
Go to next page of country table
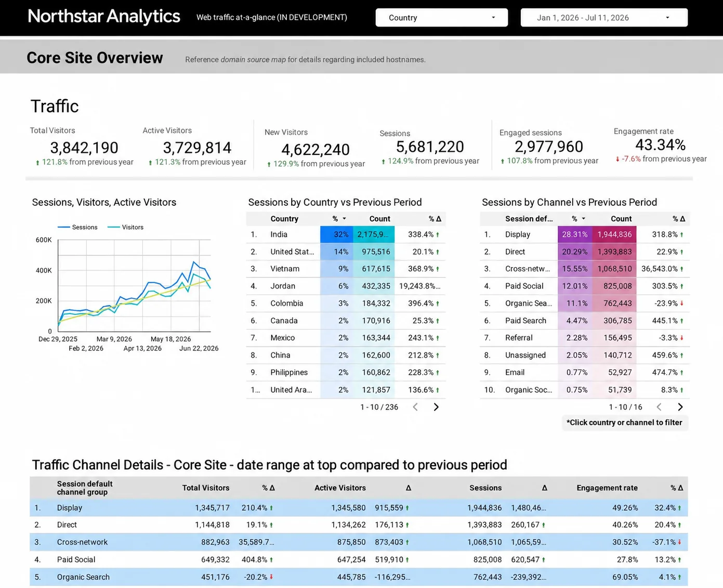436,407
